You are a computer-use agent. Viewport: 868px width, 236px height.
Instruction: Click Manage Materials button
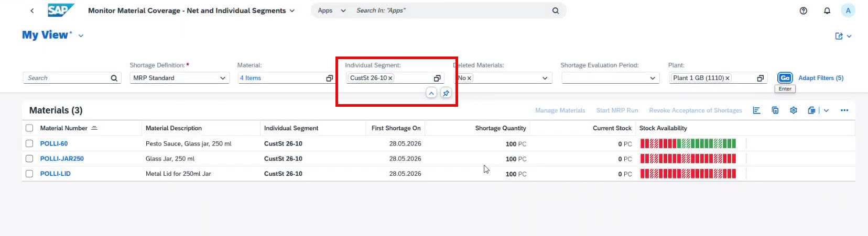[x=560, y=110]
